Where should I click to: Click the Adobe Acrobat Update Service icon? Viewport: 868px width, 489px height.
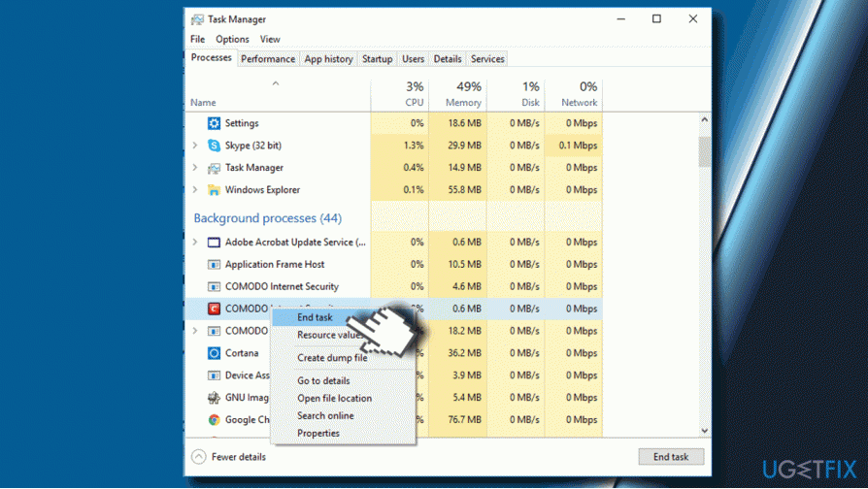pos(214,243)
